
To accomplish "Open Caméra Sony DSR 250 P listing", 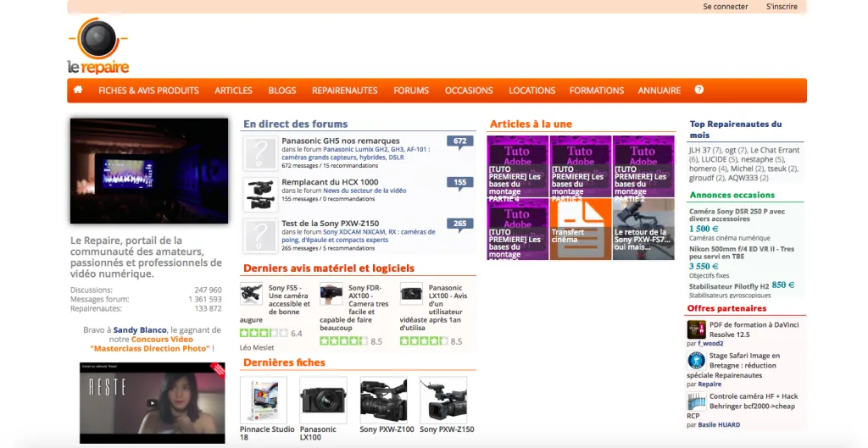I will [737, 214].
